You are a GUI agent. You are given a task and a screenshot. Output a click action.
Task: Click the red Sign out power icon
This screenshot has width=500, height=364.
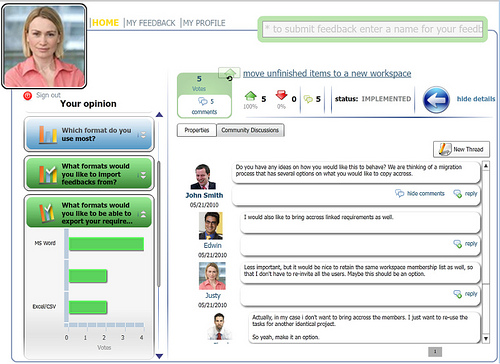click(27, 96)
